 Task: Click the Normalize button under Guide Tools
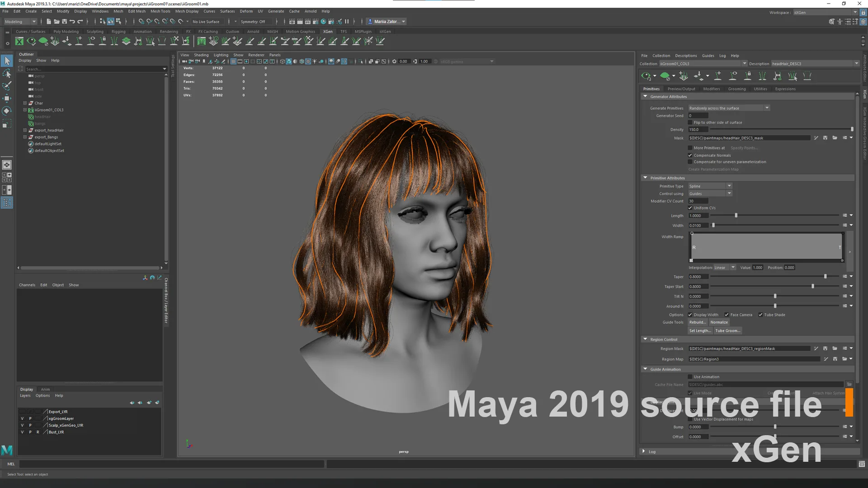coord(719,322)
